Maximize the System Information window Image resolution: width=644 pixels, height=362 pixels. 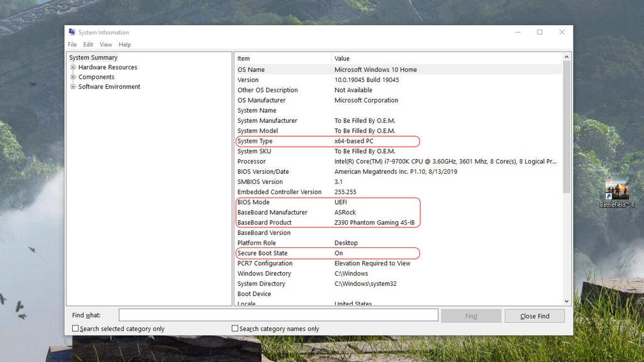click(540, 32)
